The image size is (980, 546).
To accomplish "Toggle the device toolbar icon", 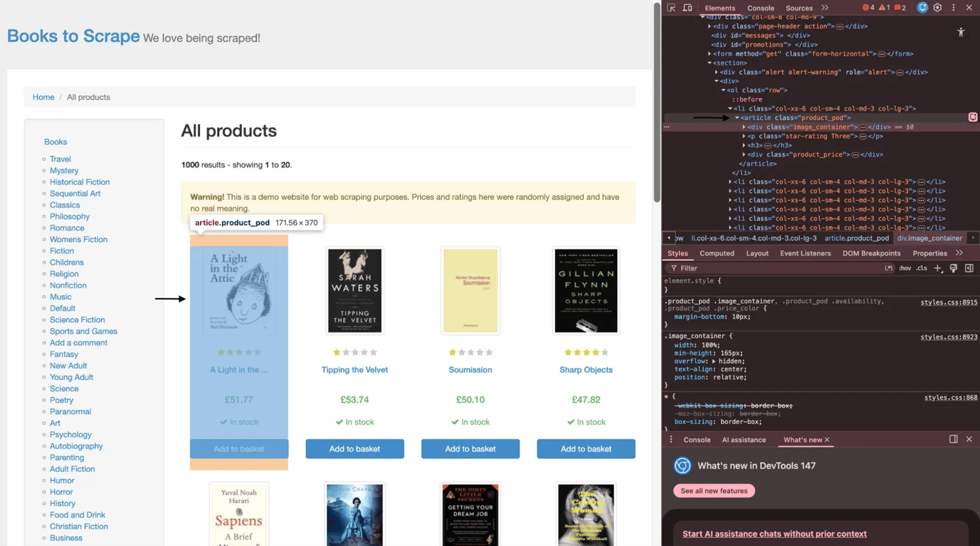I will pos(687,8).
